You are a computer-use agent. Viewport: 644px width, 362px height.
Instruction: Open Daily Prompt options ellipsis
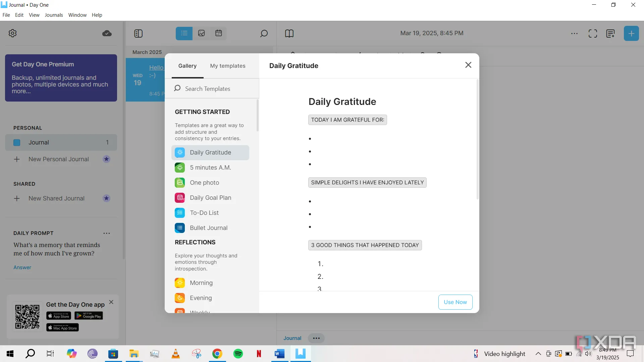(x=107, y=233)
